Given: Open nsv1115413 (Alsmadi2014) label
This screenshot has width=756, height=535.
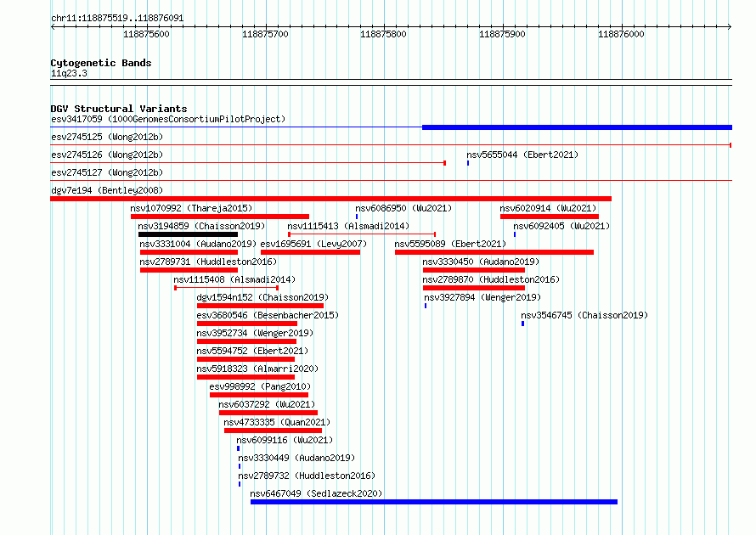Looking at the screenshot, I should 348,226.
